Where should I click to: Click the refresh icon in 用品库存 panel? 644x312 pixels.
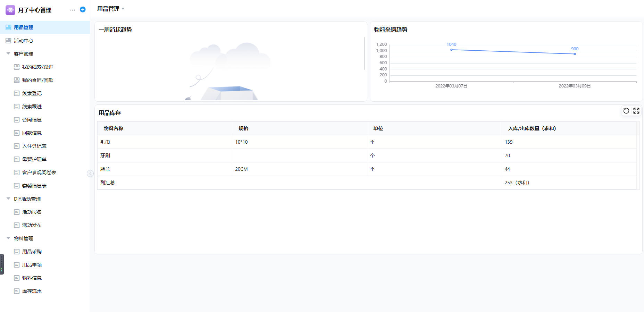click(626, 111)
